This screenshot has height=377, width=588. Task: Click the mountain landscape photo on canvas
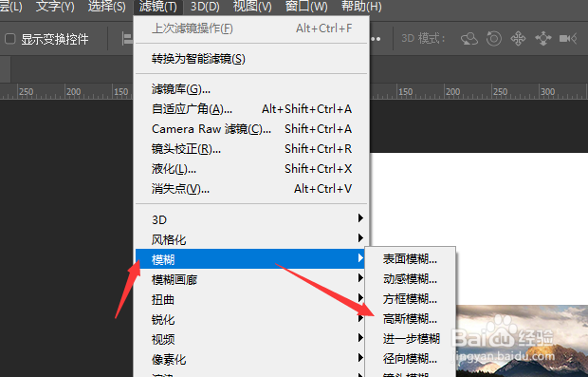522,341
